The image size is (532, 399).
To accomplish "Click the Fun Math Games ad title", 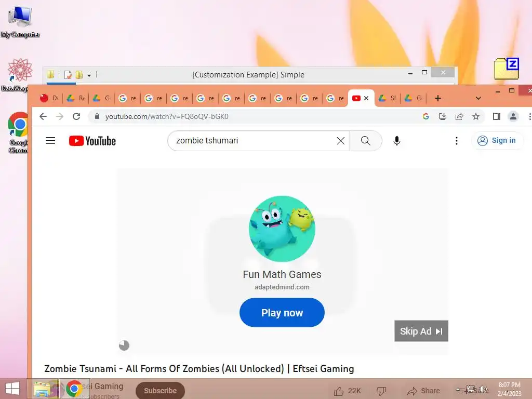I will pyautogui.click(x=282, y=274).
